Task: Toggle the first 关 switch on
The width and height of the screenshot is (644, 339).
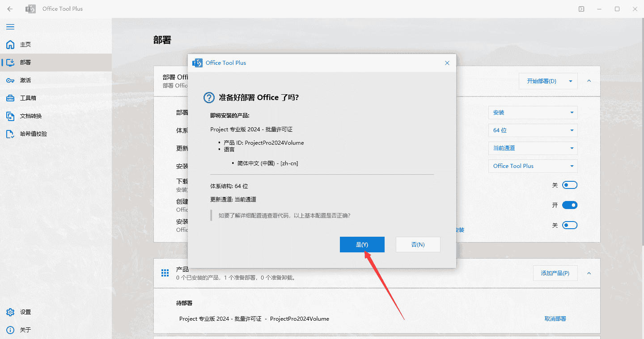Action: pos(570,185)
